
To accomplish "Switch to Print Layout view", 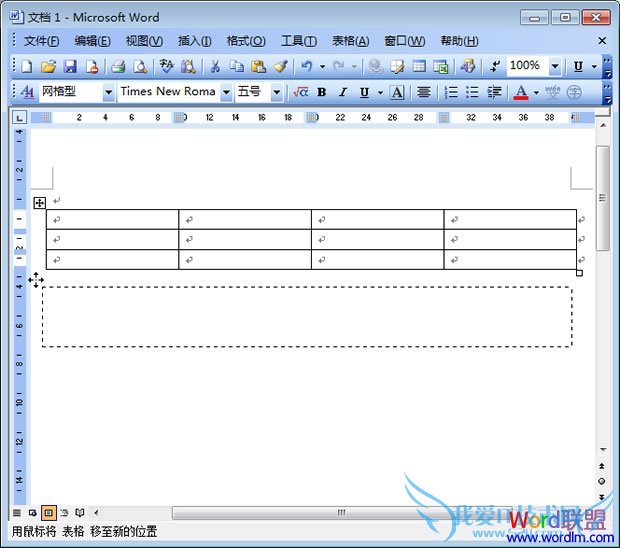I will point(48,513).
